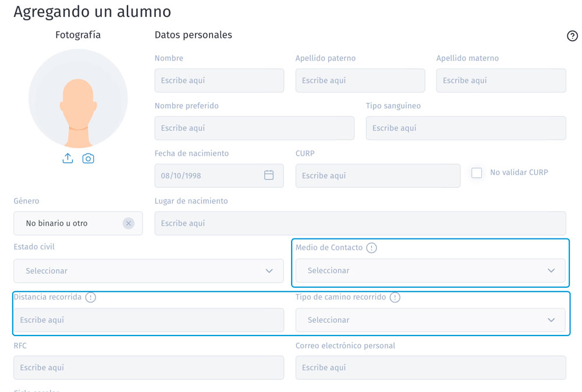This screenshot has width=582, height=392.
Task: Open the birth date calendar icon
Action: pos(269,175)
